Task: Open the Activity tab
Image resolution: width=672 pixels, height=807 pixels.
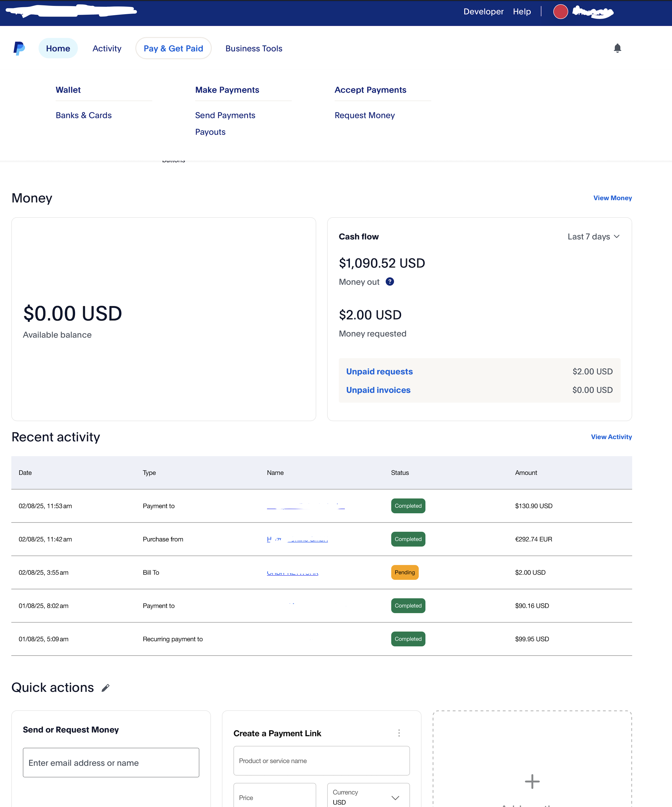Action: pyautogui.click(x=107, y=48)
